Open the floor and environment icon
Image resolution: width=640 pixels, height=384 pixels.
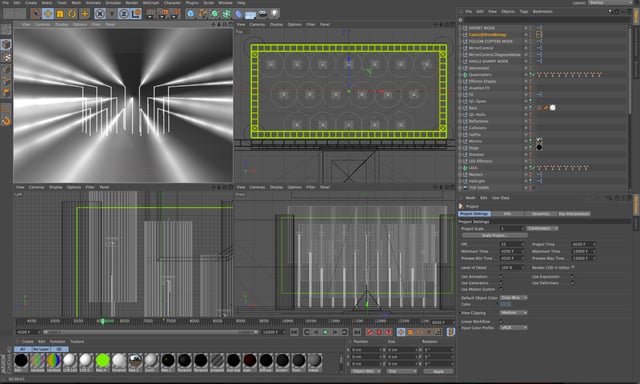pyautogui.click(x=250, y=14)
